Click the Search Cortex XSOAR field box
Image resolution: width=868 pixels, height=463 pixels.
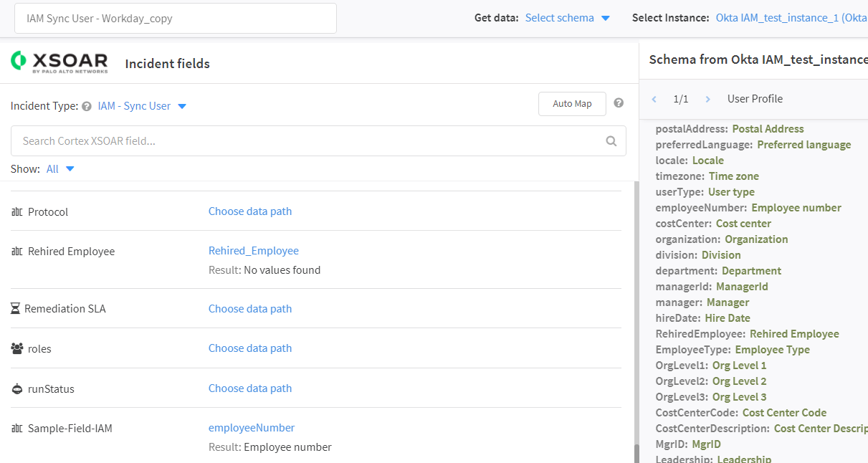coord(308,141)
